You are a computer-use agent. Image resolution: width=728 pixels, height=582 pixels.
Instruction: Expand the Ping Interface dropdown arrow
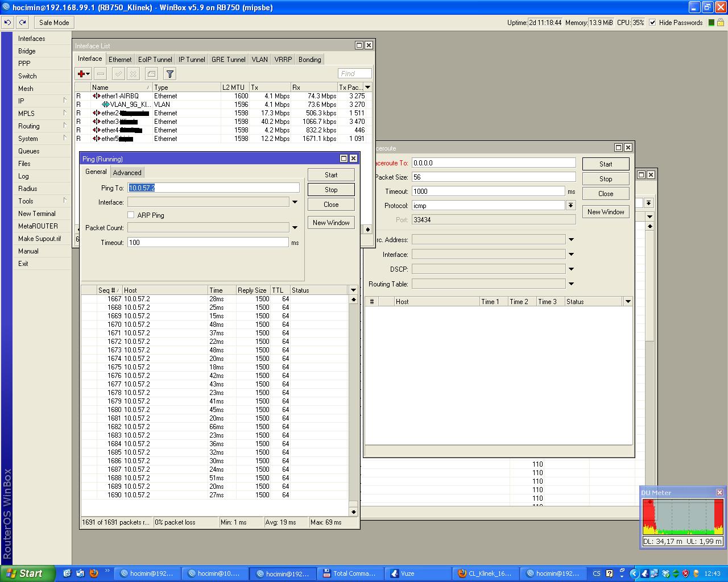[295, 202]
